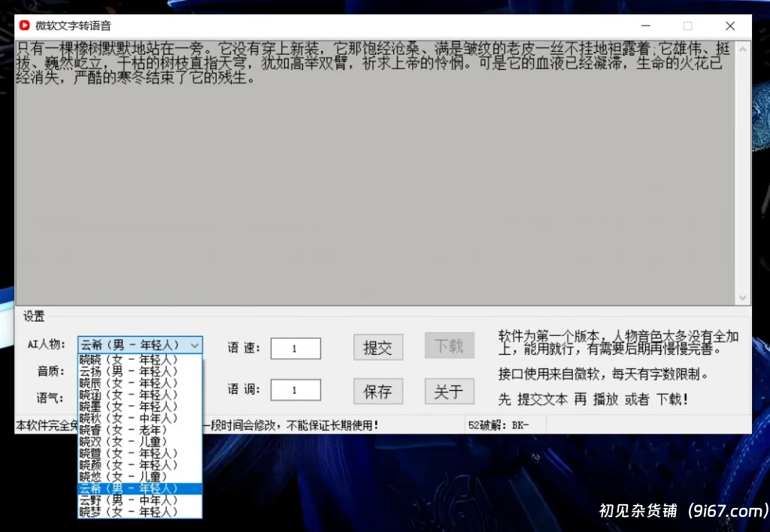Image resolution: width=770 pixels, height=532 pixels.
Task: Click the text area scrollbar down arrow
Action: click(742, 298)
